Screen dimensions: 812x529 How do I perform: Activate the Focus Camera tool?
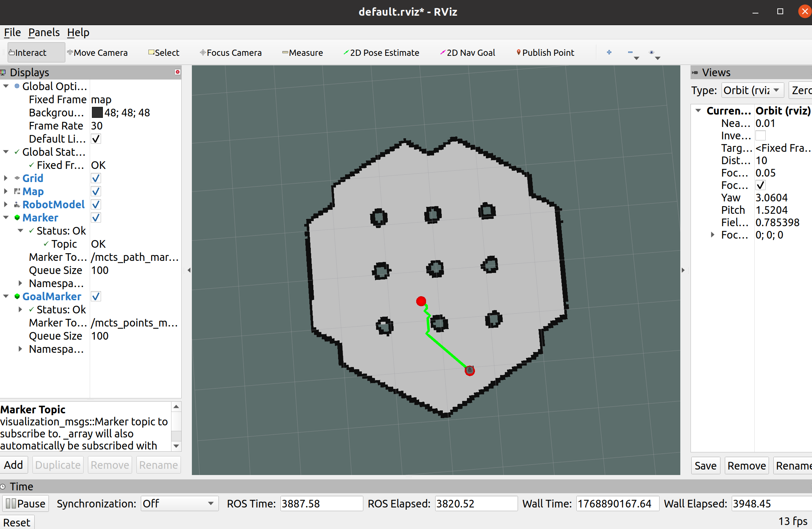point(231,53)
